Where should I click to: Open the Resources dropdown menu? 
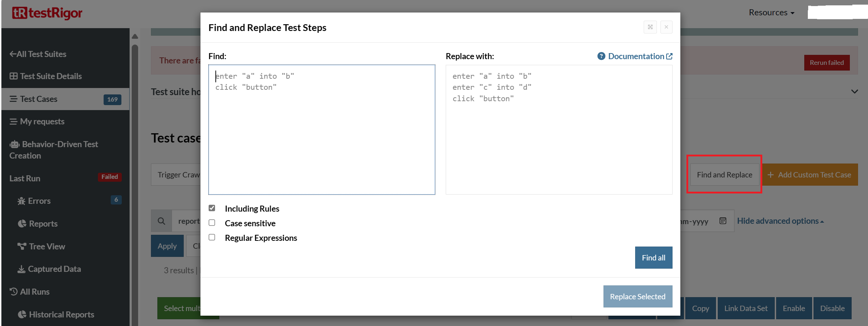tap(772, 12)
